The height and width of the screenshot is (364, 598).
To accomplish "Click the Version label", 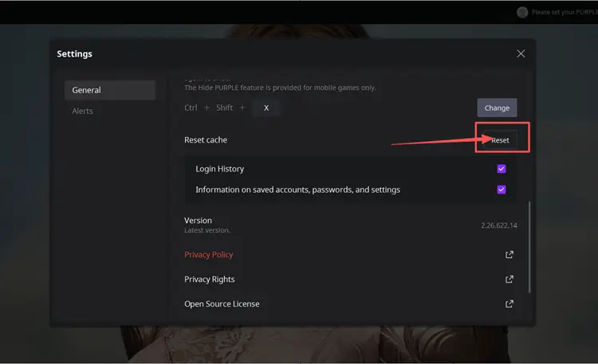I will tap(198, 221).
